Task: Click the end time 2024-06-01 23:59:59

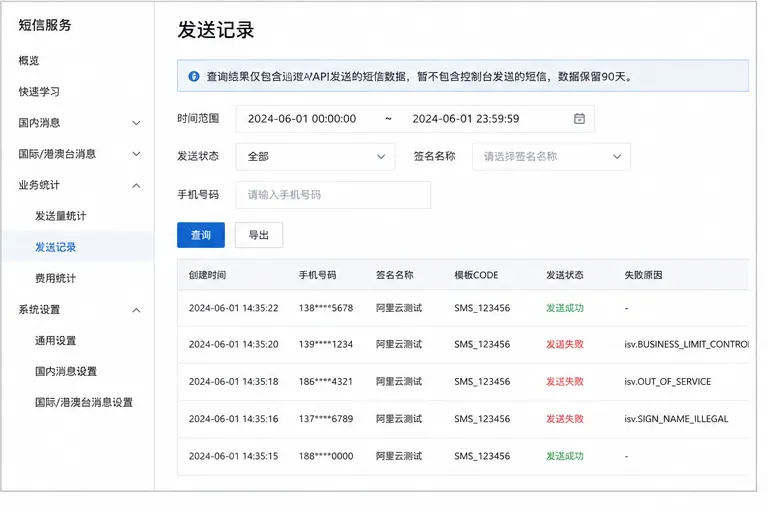Action: point(466,119)
